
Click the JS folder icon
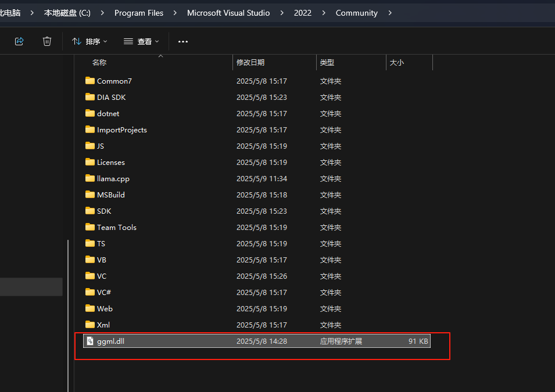pyautogui.click(x=90, y=146)
